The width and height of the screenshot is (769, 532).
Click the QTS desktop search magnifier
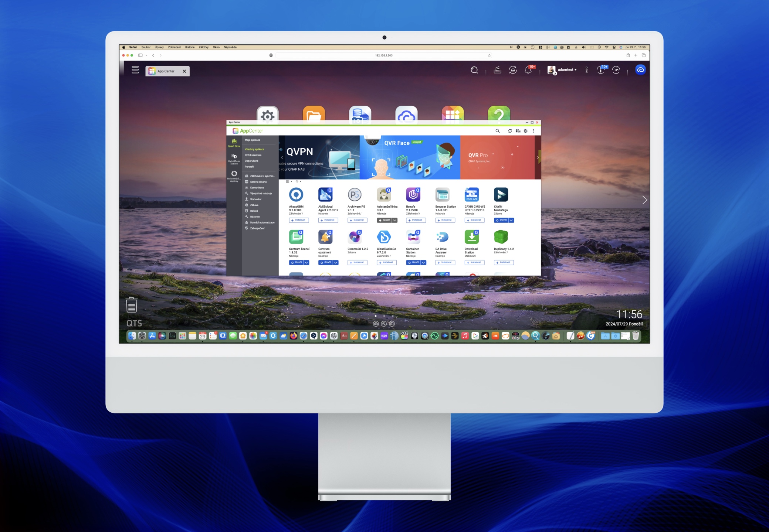point(474,70)
